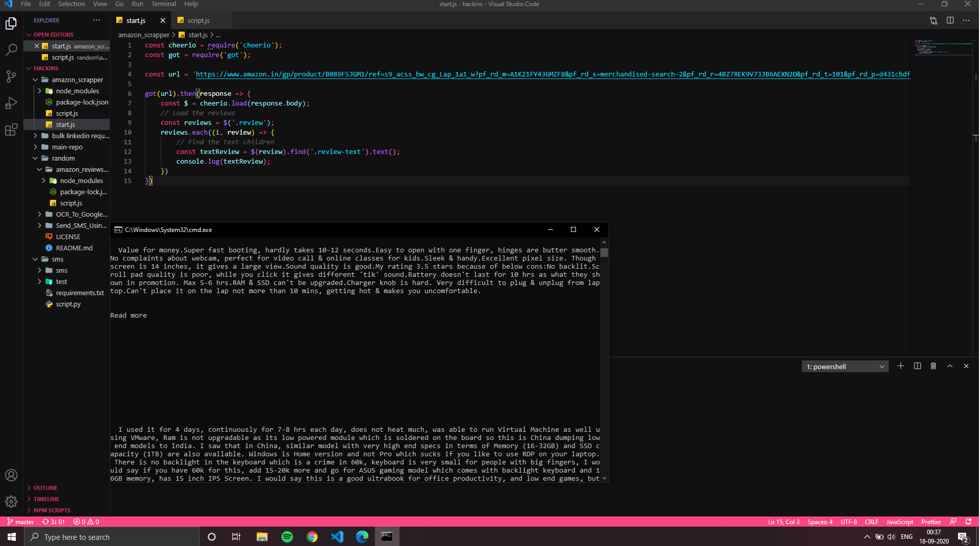This screenshot has width=980, height=546.
Task: Go to line via Ln 15, Col 3
Action: [x=784, y=522]
